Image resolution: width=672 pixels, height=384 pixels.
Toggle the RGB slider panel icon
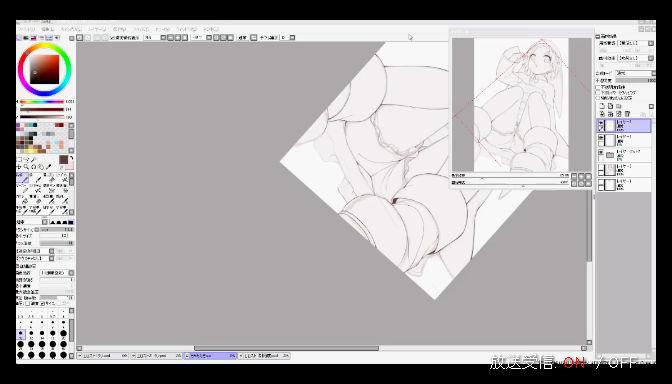pos(26,38)
